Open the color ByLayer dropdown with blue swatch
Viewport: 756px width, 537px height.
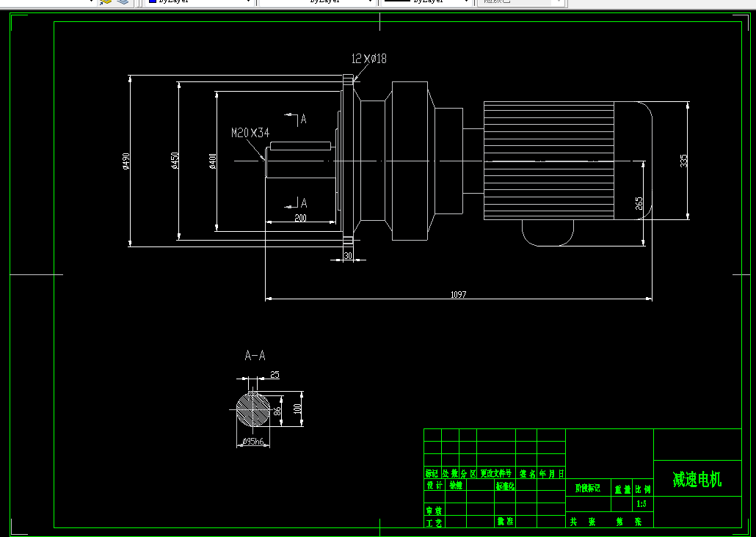pos(200,2)
